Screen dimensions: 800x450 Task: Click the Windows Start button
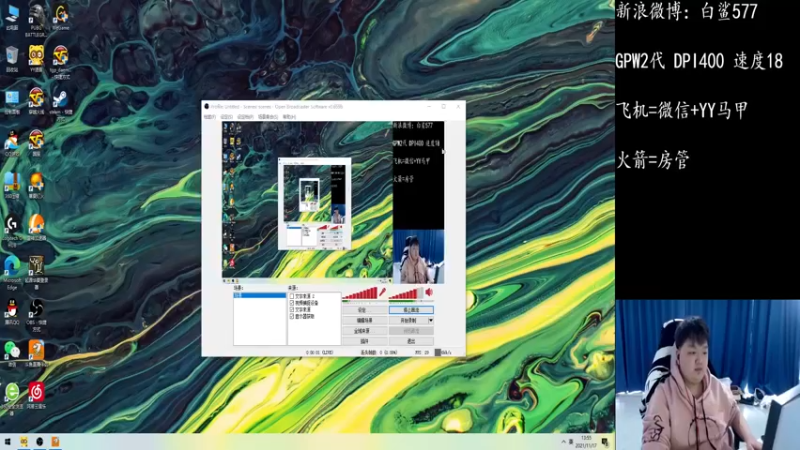pyautogui.click(x=8, y=441)
